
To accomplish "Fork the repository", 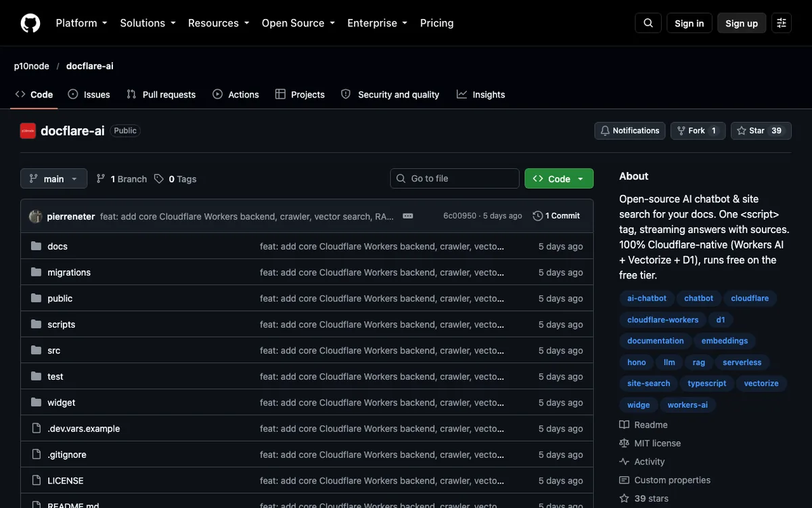I will click(x=698, y=131).
